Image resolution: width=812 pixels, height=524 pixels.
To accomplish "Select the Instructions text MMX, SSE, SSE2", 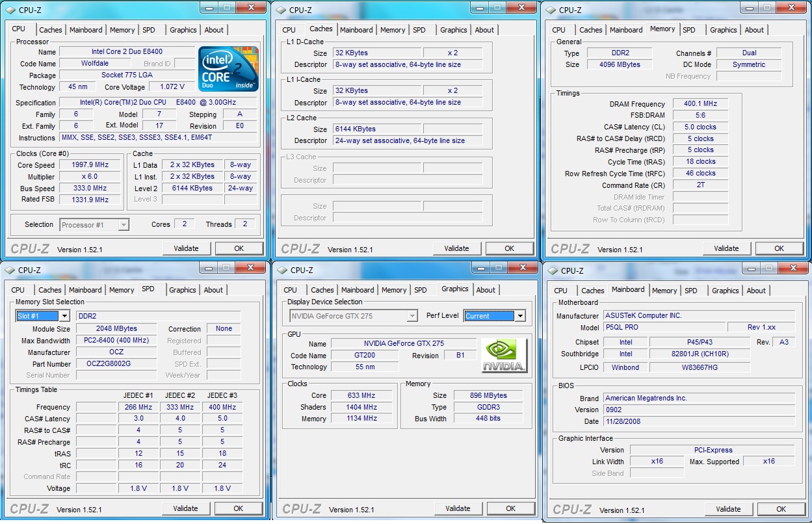I will (x=158, y=138).
